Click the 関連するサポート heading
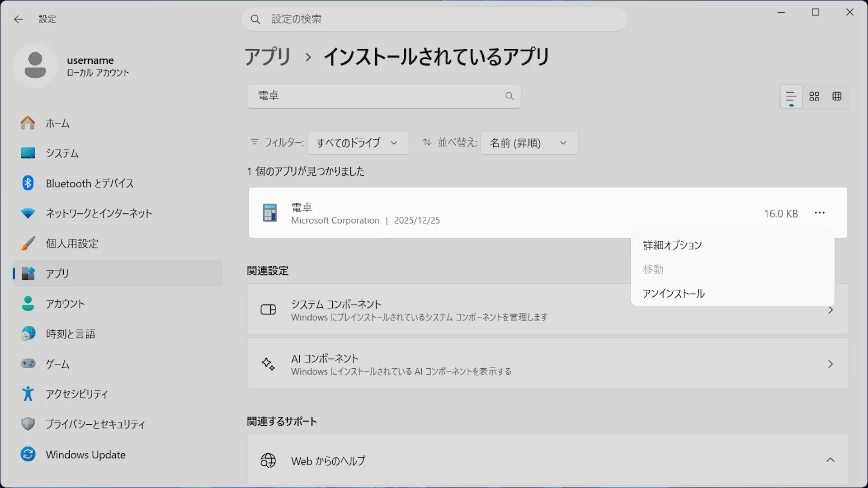Viewport: 868px width, 488px height. [282, 421]
